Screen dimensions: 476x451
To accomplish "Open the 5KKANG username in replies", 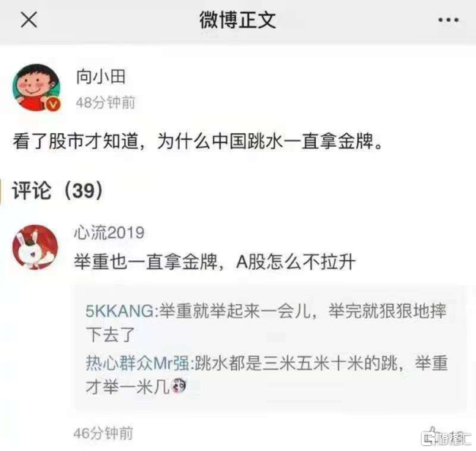I will [120, 311].
